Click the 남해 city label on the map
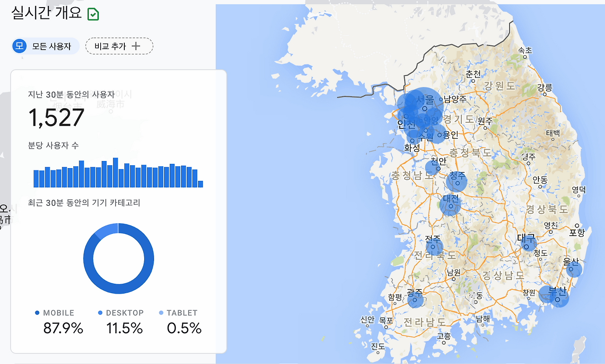 click(483, 320)
